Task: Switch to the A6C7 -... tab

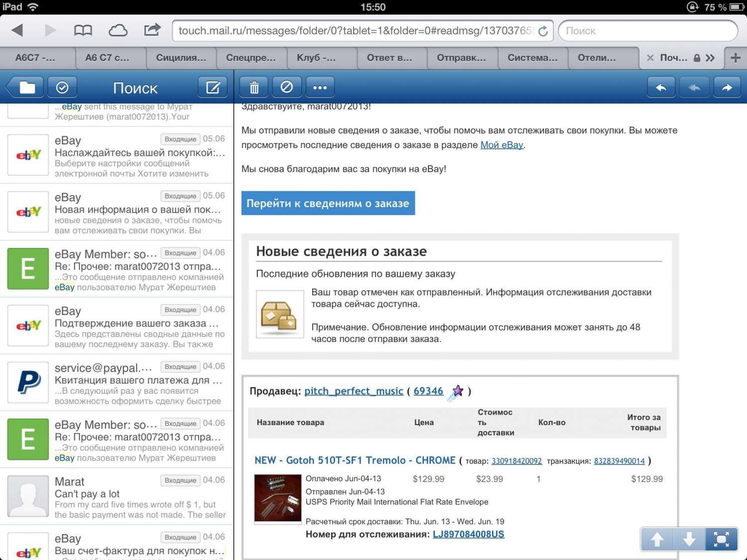Action: [37, 58]
